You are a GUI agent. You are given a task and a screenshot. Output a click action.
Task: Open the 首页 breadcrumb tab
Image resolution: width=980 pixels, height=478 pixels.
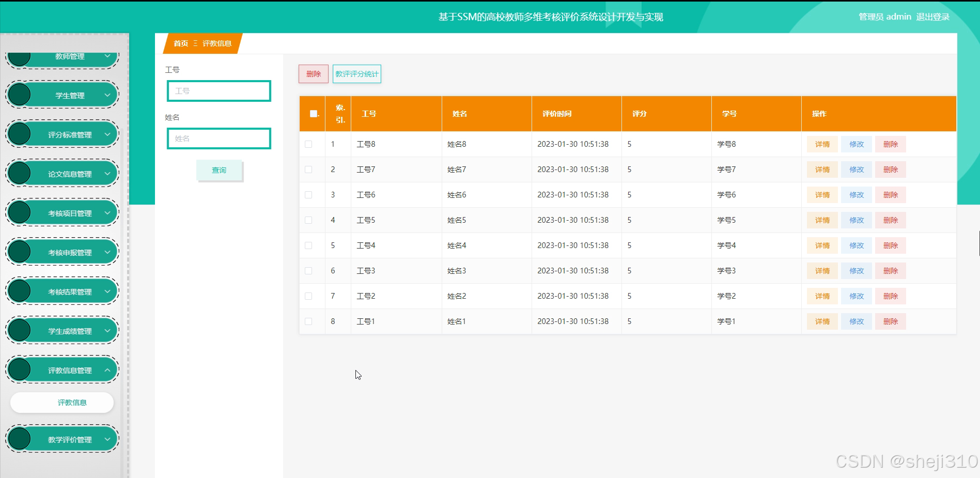pos(180,43)
